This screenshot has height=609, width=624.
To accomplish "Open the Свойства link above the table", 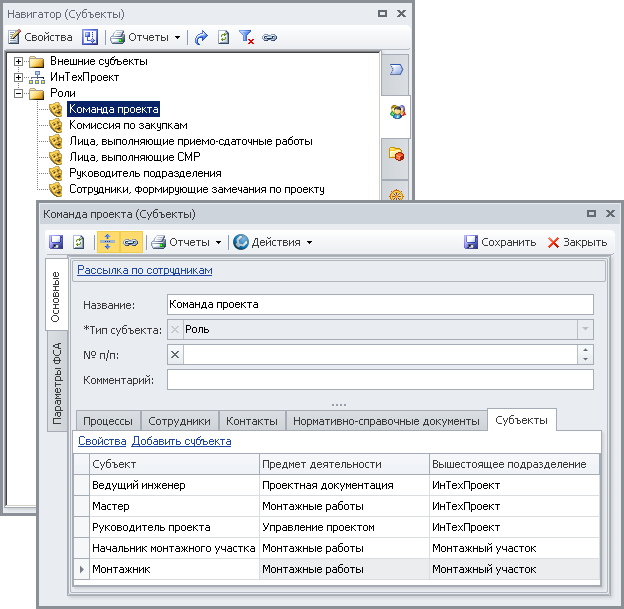I will tap(102, 441).
